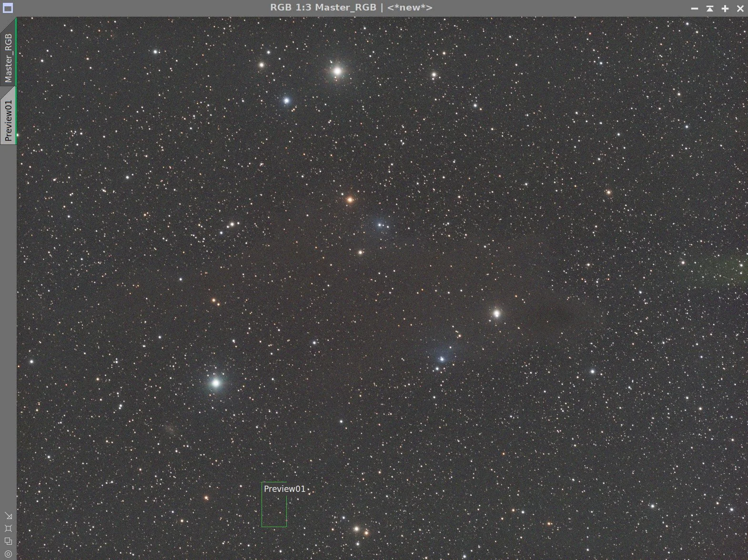748x560 pixels.
Task: Click the window title 'RGB 1:3 Master_RGB'
Action: (323, 8)
